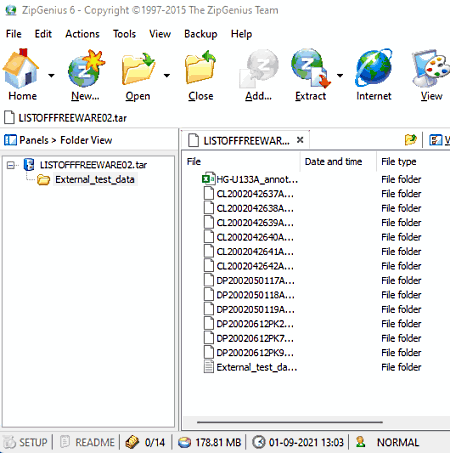450x453 pixels.
Task: Select LISTOFFFREEWARE02.tar in folder tree
Action: [x=93, y=165]
